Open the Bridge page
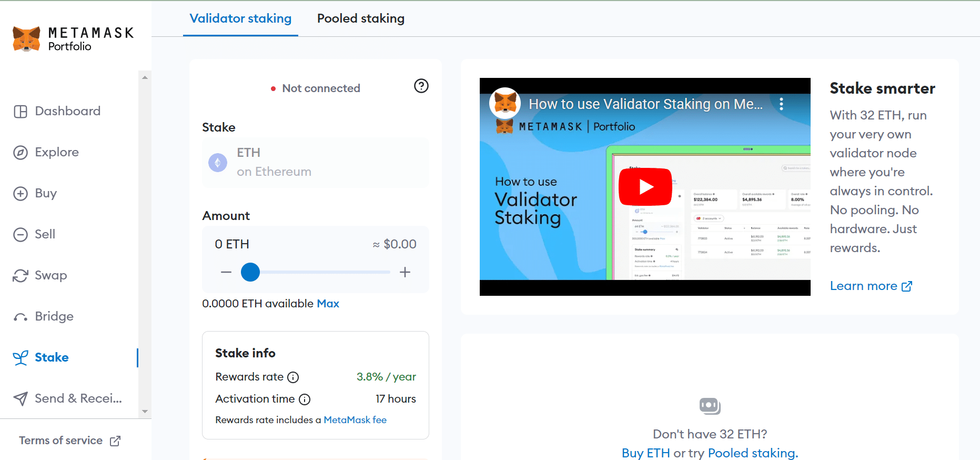 (x=54, y=316)
